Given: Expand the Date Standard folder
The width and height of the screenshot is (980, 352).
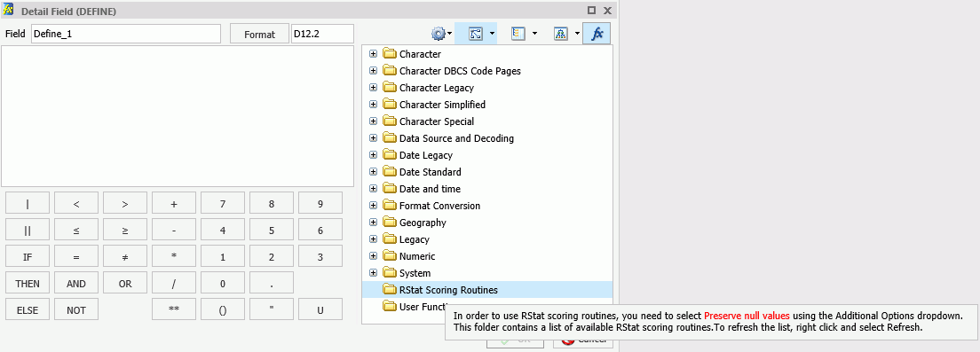Looking at the screenshot, I should click(373, 172).
